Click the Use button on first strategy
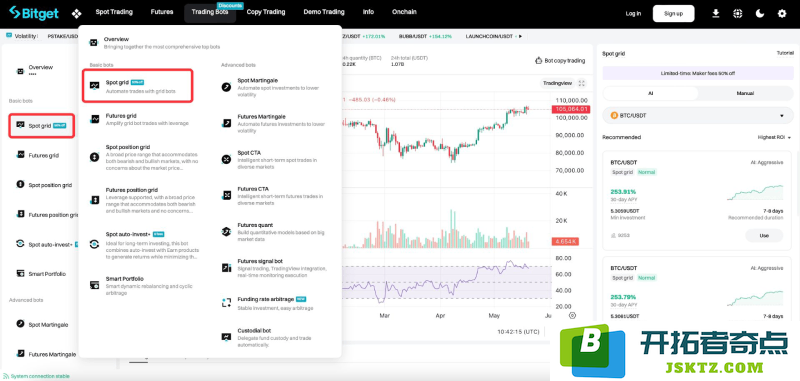Screen dimensions: 800x381 (764, 235)
